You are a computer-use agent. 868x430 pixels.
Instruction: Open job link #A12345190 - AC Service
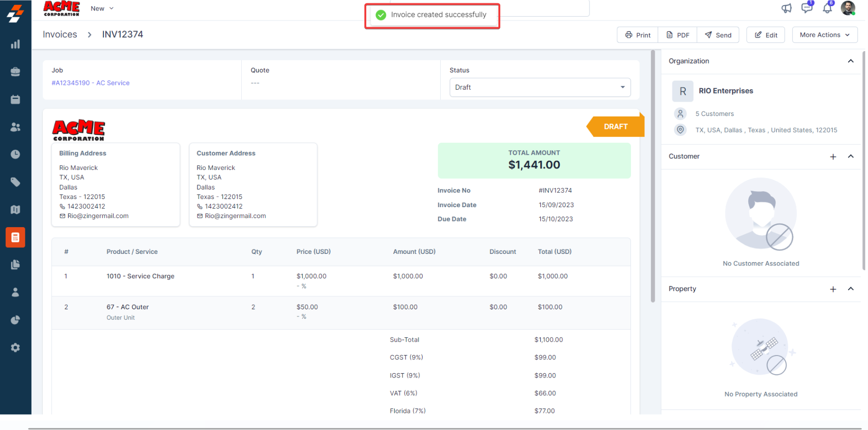(x=91, y=83)
